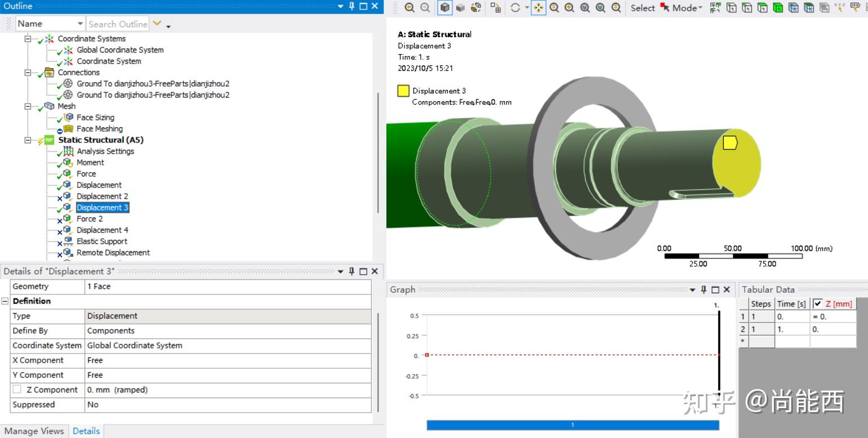The image size is (868, 438).
Task: Activate the Face selection filter icon
Action: click(x=763, y=8)
